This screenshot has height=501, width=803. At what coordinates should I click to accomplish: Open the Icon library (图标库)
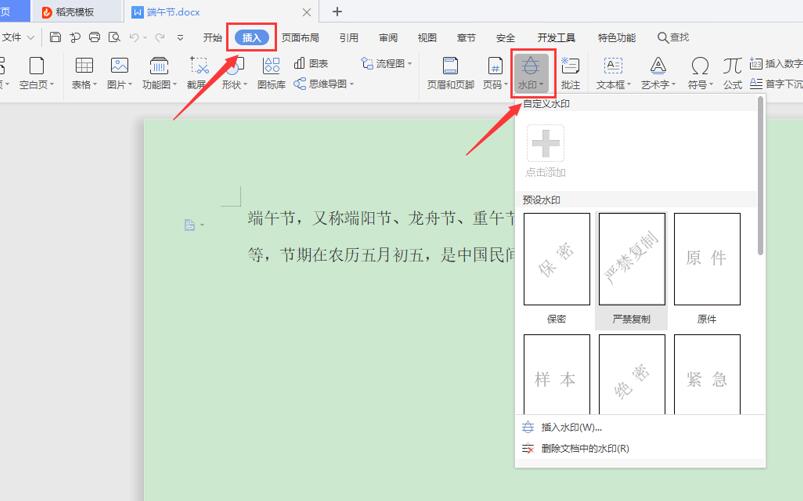tap(271, 73)
